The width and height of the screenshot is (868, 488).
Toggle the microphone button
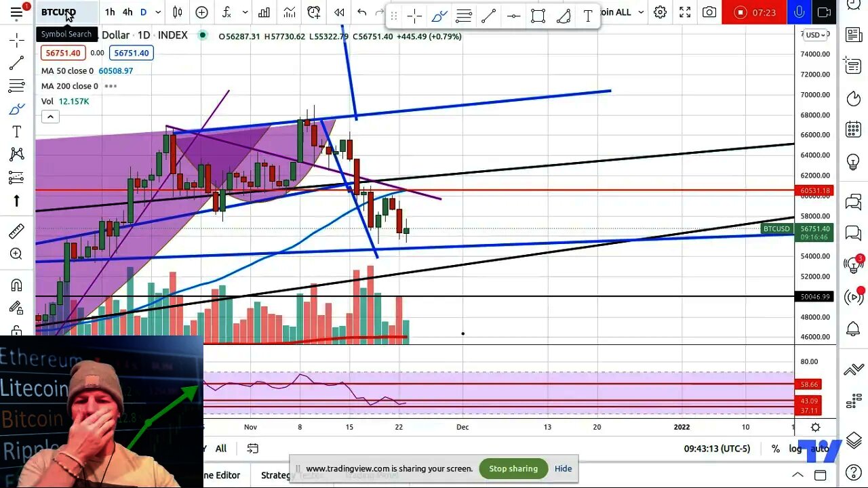tap(800, 12)
